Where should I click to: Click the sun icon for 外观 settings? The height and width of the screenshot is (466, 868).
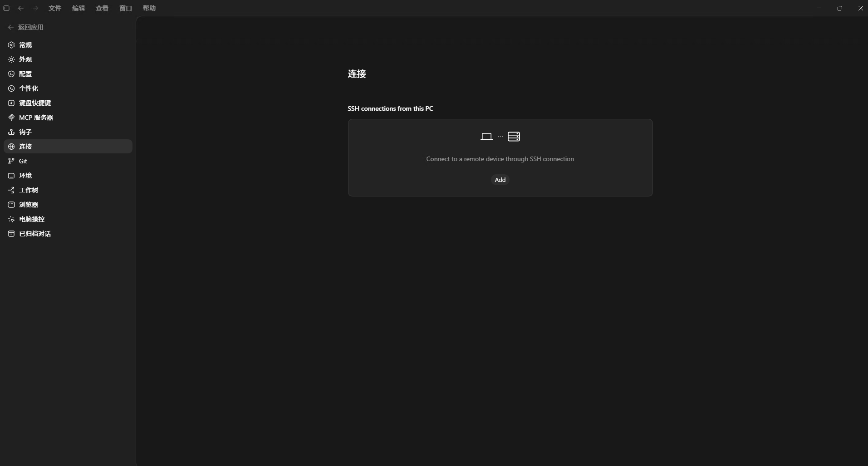(x=11, y=59)
